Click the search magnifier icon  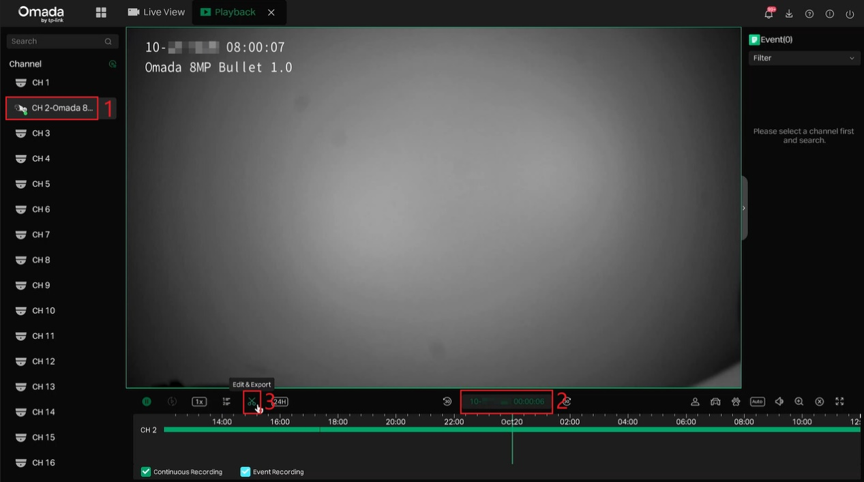(108, 41)
